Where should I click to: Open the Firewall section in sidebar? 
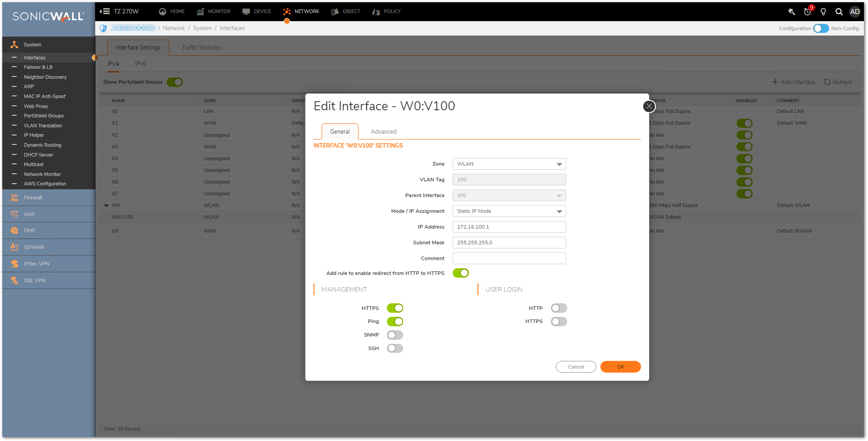(x=33, y=198)
